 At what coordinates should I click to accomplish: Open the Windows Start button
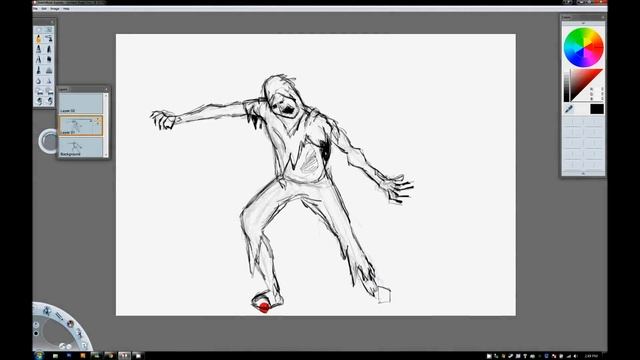(x=39, y=356)
